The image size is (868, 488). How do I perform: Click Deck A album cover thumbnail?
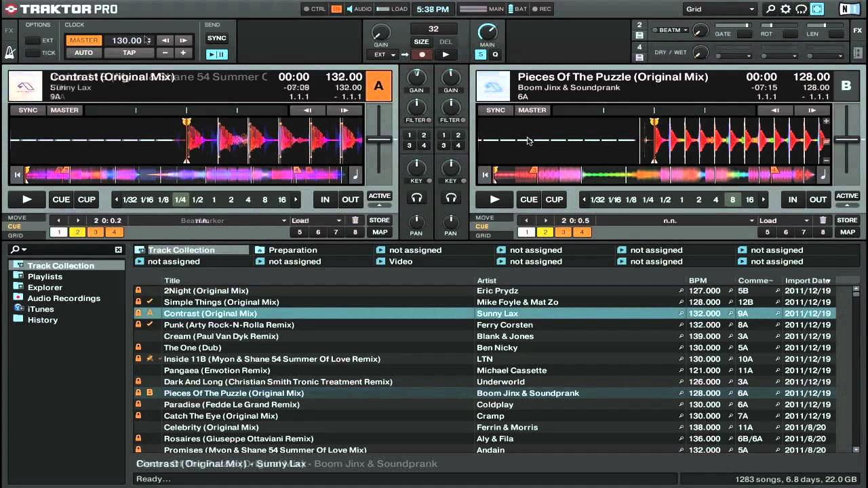[25, 87]
